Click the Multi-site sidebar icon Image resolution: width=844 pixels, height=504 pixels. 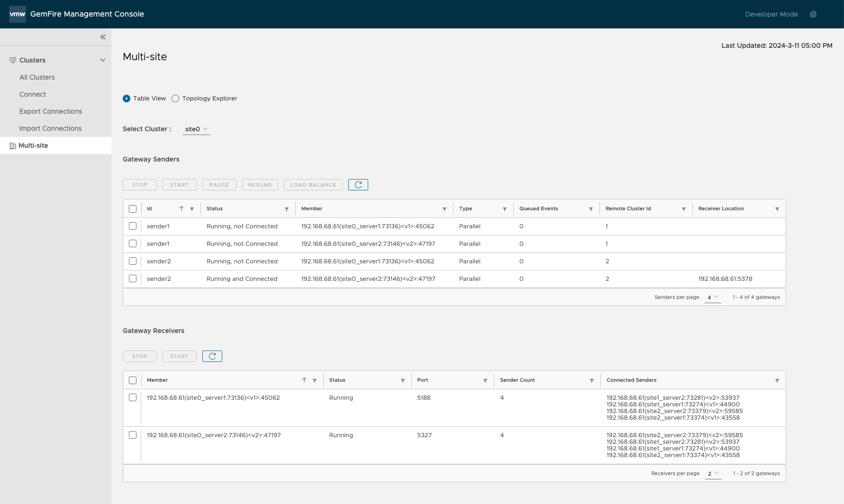13,145
